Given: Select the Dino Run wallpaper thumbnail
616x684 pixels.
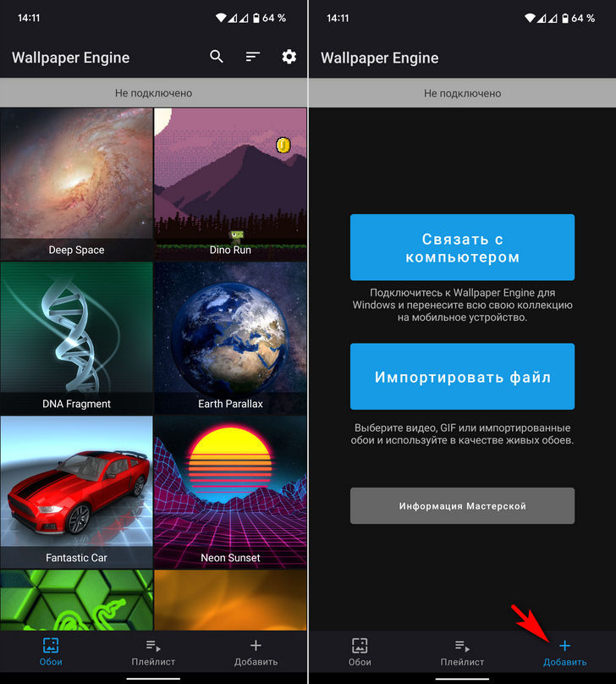Looking at the screenshot, I should point(230,185).
